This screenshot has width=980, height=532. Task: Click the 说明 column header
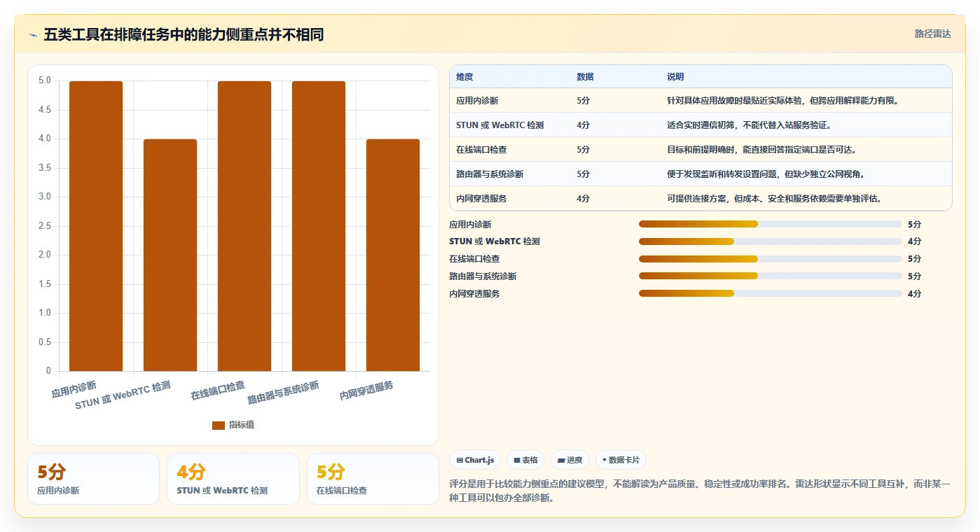click(675, 77)
